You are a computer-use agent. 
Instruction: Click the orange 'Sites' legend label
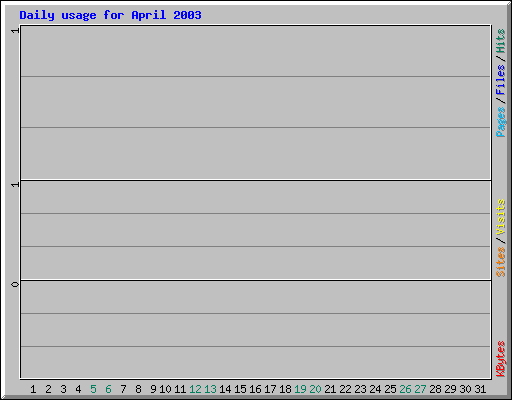tap(500, 262)
